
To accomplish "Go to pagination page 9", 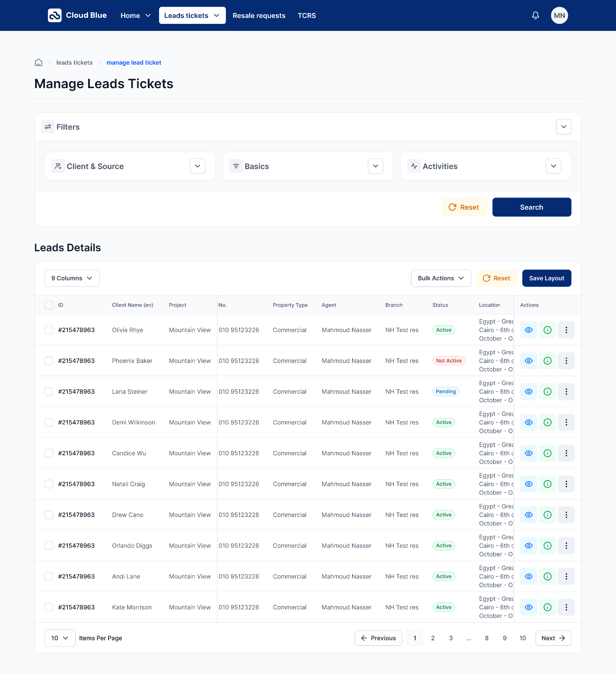I will (504, 638).
